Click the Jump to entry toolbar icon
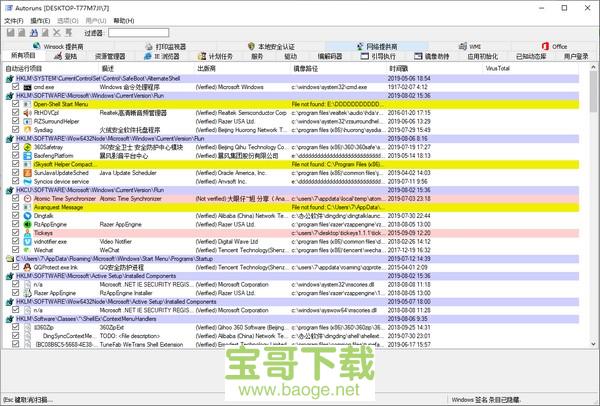The image size is (600, 406). click(68, 33)
